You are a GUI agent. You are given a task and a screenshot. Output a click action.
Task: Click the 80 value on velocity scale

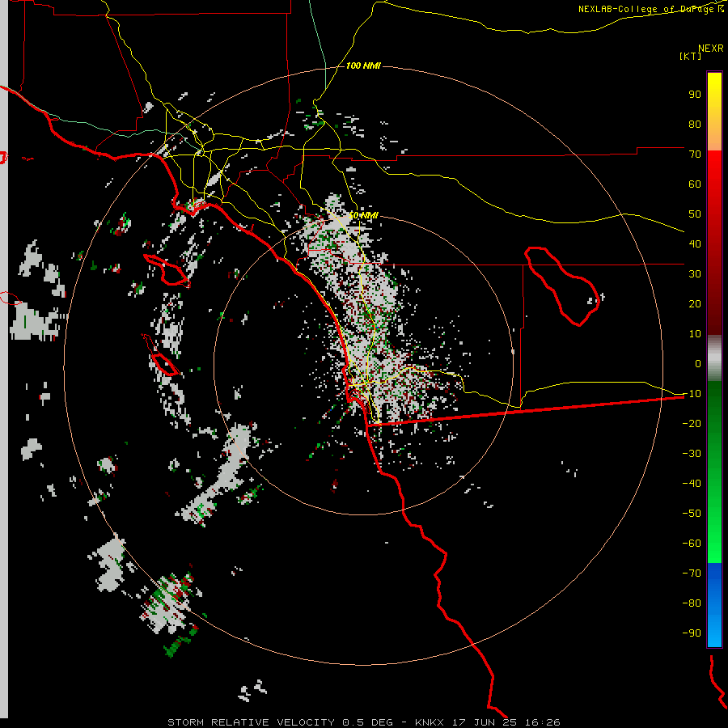(x=695, y=124)
